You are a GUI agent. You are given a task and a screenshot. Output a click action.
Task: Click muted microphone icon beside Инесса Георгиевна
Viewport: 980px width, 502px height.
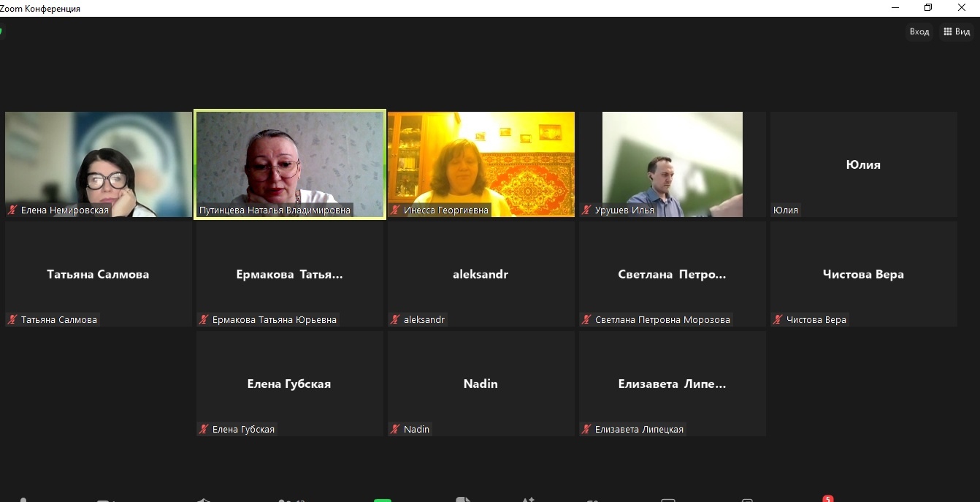click(396, 210)
